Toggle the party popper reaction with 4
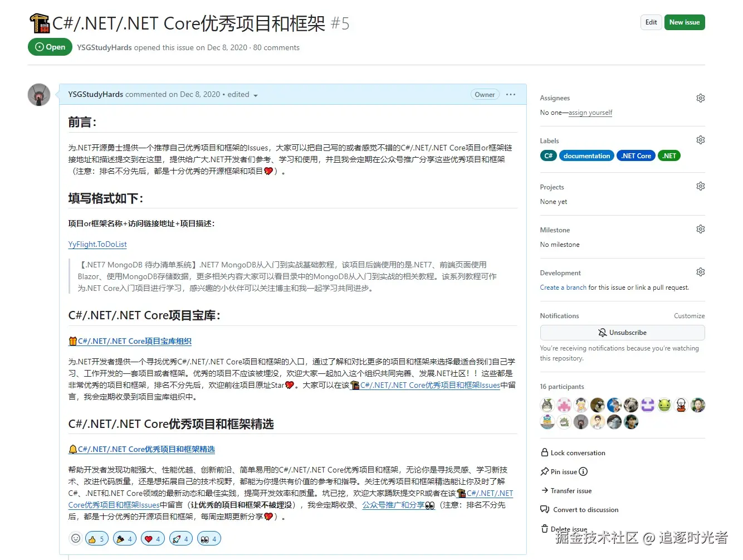The image size is (743, 560). click(124, 539)
